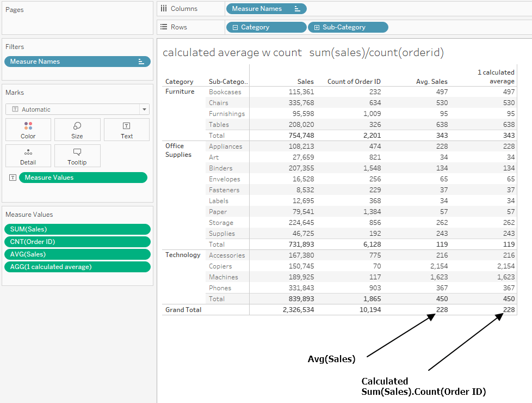
Task: Click the Filters shelf label
Action: (x=15, y=46)
